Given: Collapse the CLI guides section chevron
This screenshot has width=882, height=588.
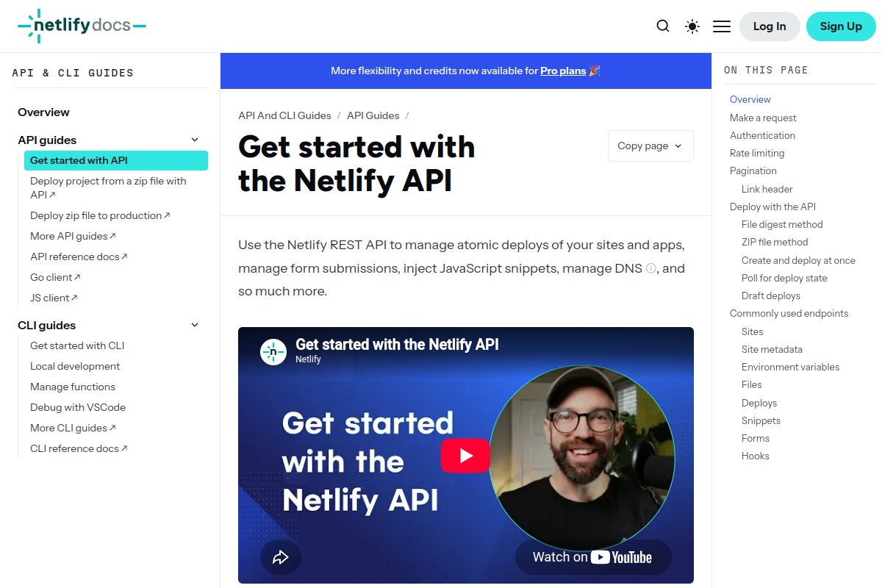Looking at the screenshot, I should 195,325.
